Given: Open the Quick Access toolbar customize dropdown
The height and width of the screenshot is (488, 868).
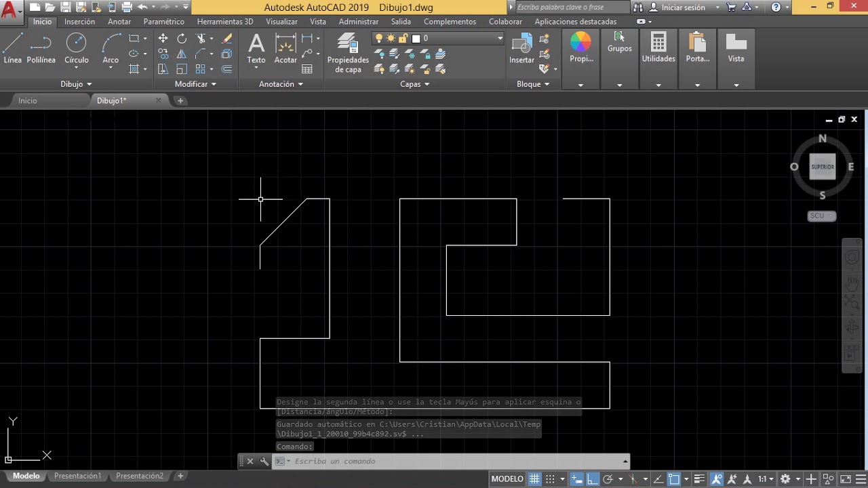Looking at the screenshot, I should point(186,7).
